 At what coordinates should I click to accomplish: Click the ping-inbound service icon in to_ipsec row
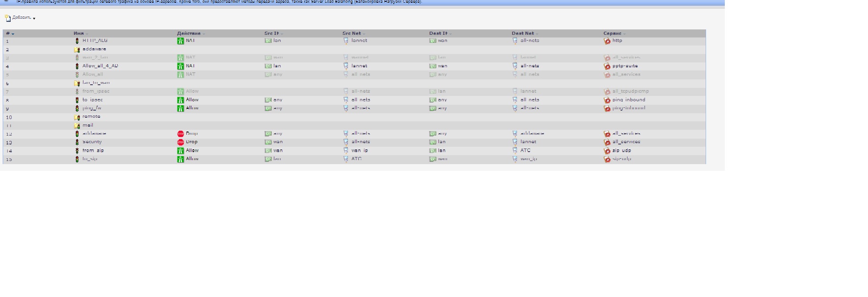[607, 100]
